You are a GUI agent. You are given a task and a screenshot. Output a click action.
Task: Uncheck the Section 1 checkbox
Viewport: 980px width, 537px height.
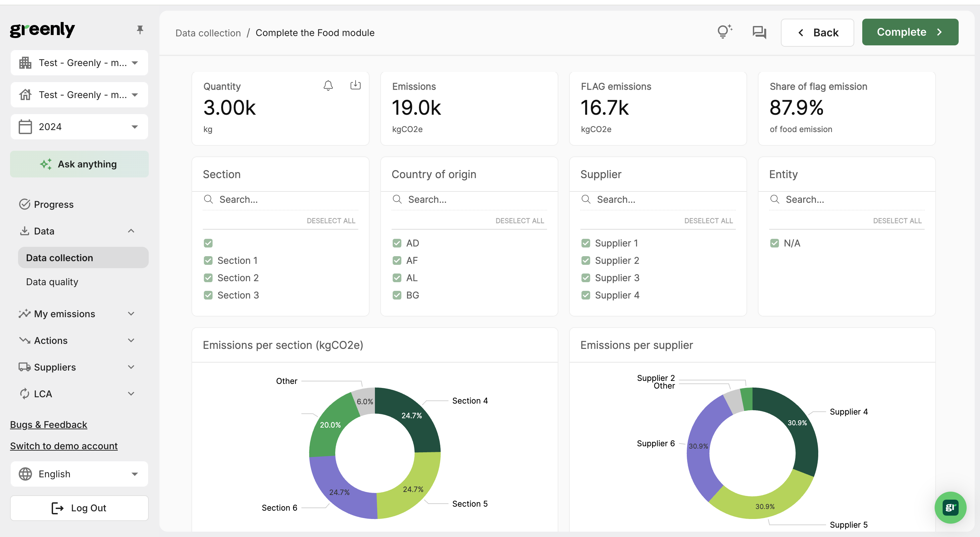click(x=208, y=260)
